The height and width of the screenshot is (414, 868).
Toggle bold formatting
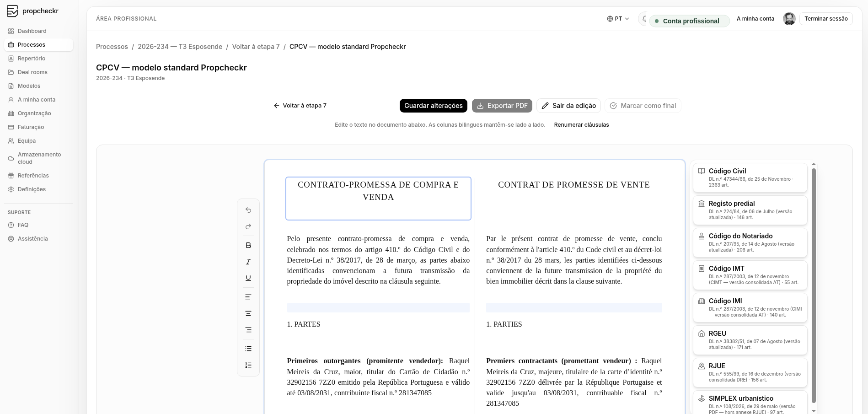click(x=248, y=245)
